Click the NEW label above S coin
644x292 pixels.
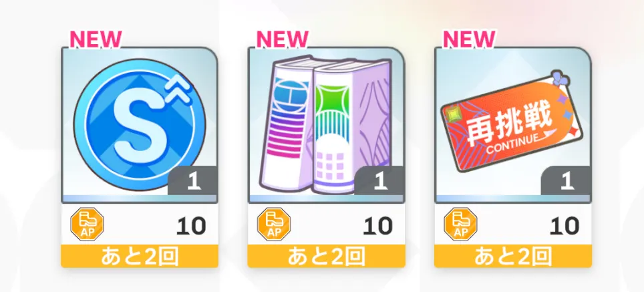96,39
